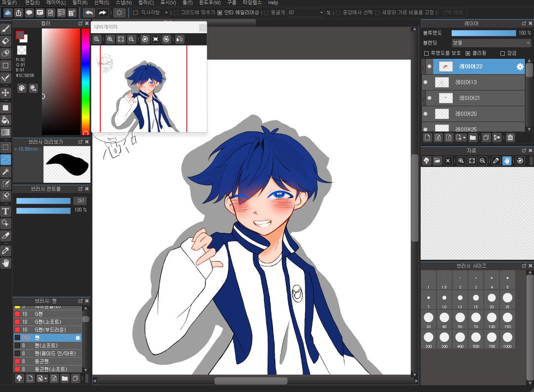Open the 파일(F) menu
Screen dimensions: 534x392
9,3
